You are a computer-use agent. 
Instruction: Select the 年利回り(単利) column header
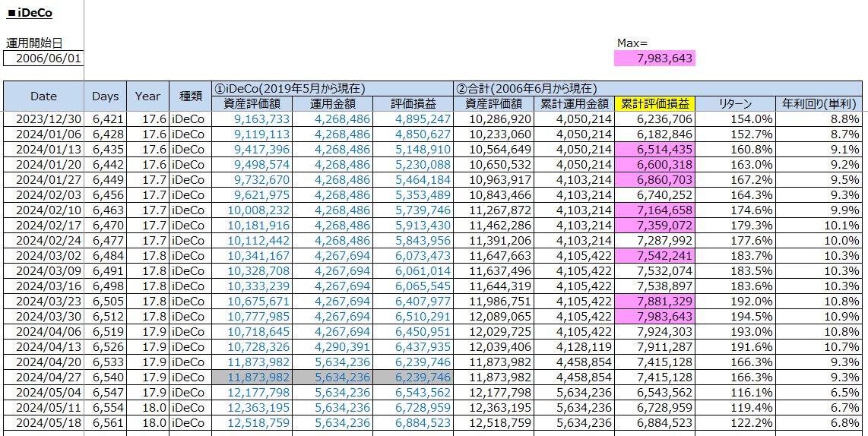(x=819, y=103)
